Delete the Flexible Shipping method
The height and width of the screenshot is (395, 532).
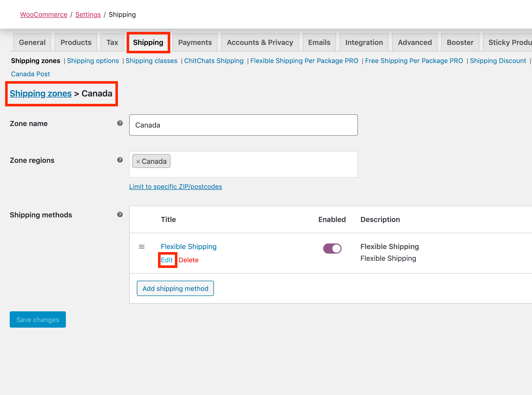pos(188,260)
